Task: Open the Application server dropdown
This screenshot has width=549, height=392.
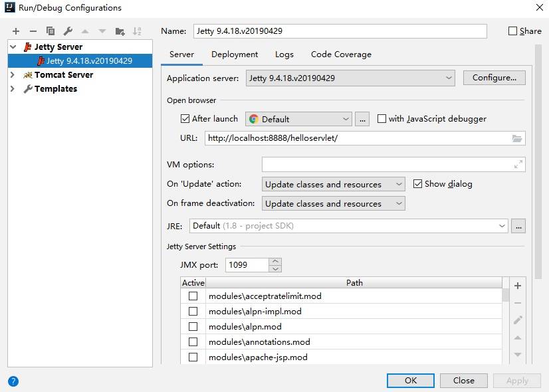Action: (350, 78)
